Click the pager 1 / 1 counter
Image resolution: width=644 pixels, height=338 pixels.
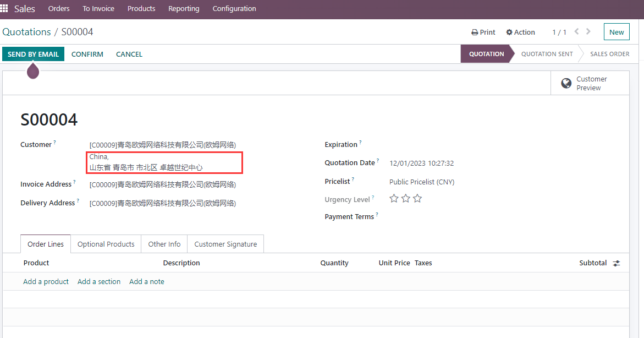tap(559, 32)
